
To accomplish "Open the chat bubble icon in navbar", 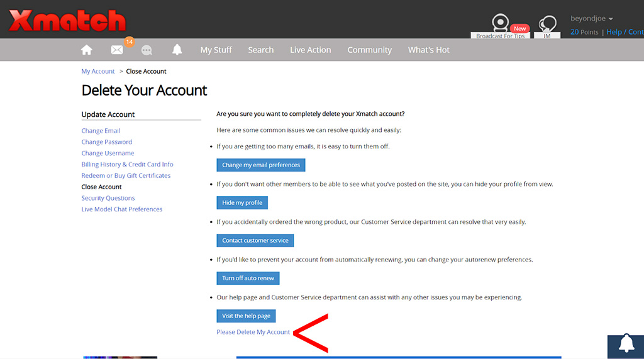I will pos(147,50).
